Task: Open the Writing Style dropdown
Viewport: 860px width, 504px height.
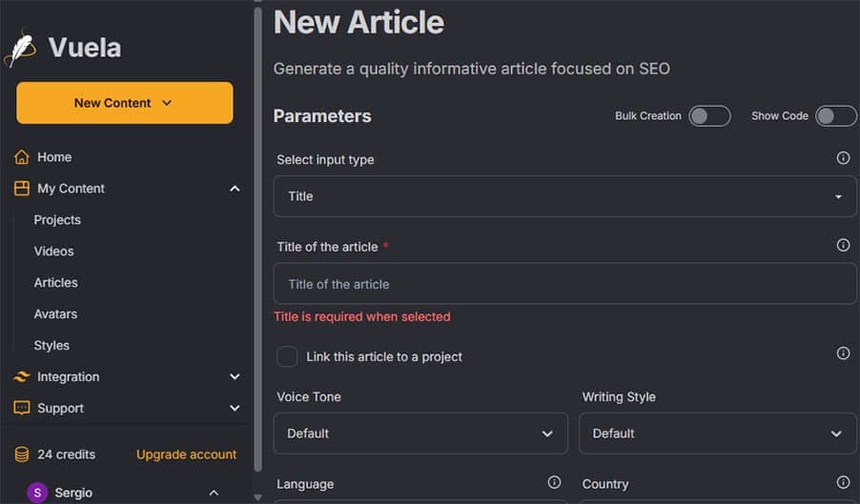Action: 717,433
